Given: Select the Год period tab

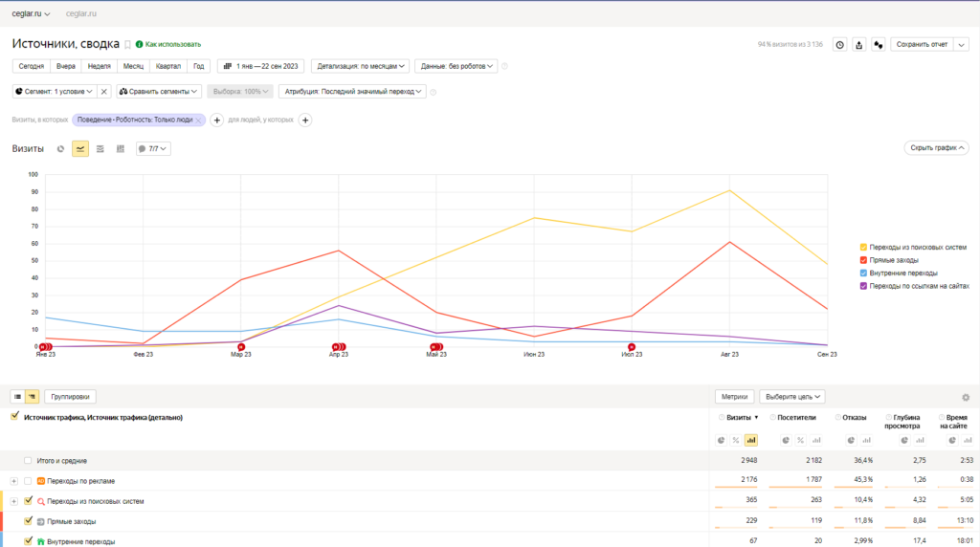Looking at the screenshot, I should tap(199, 66).
